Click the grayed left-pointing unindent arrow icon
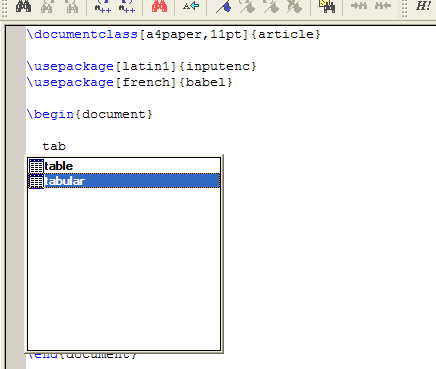Screen dimensions: 436x369 (x=383, y=6)
